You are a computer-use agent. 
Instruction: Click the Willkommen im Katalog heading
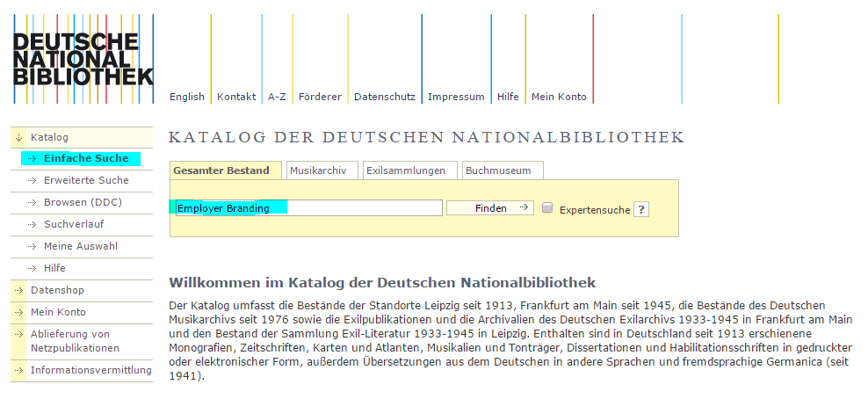point(382,283)
